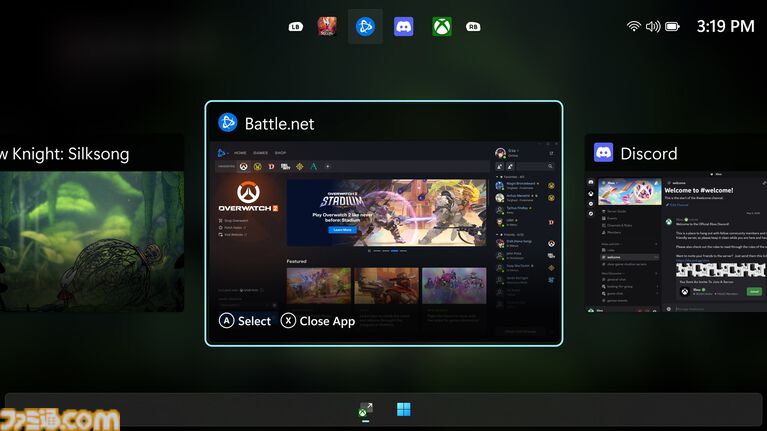The height and width of the screenshot is (431, 767).
Task: Open Windows Start button on taskbar
Action: pyautogui.click(x=404, y=409)
